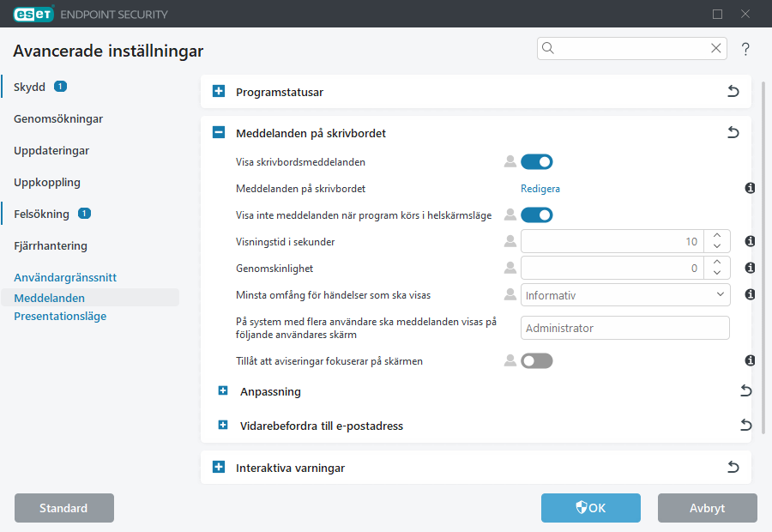Click the revert arrow for Programstatusar

point(733,92)
